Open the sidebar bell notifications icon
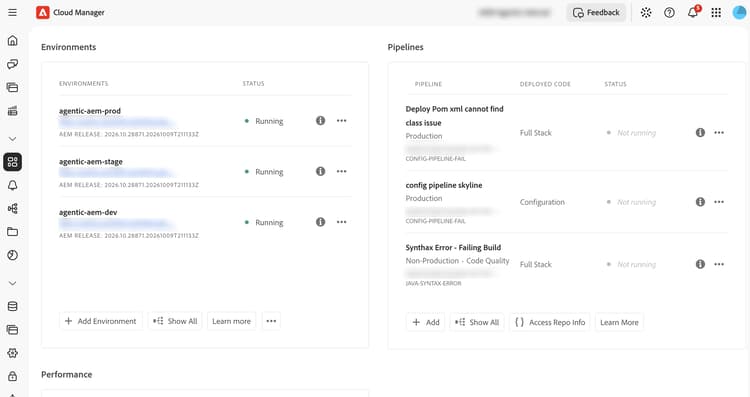The height and width of the screenshot is (397, 750). pyautogui.click(x=12, y=185)
